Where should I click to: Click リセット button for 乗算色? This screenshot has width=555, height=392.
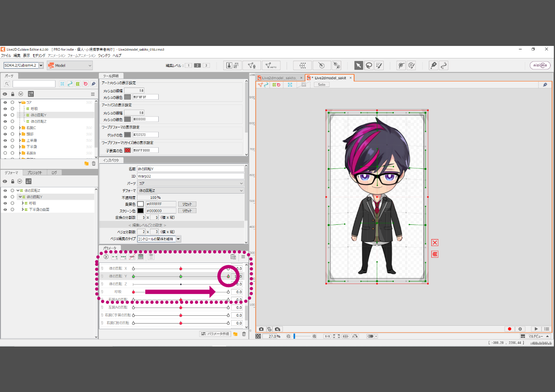187,204
